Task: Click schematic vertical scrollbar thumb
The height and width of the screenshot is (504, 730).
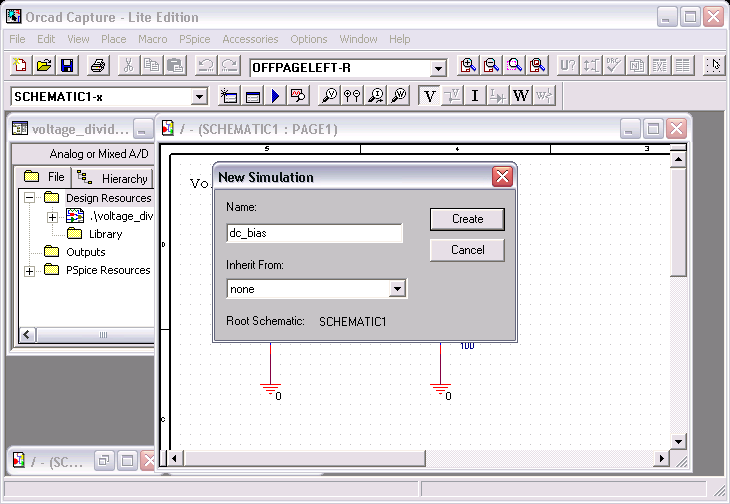Action: (678, 222)
